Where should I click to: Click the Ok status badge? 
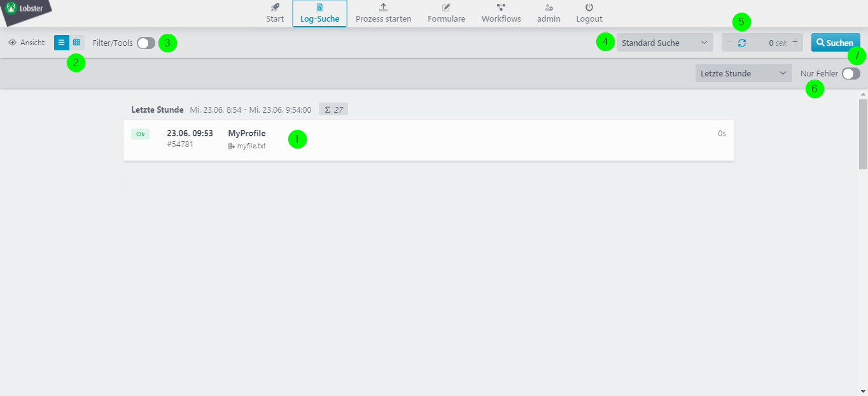point(140,134)
